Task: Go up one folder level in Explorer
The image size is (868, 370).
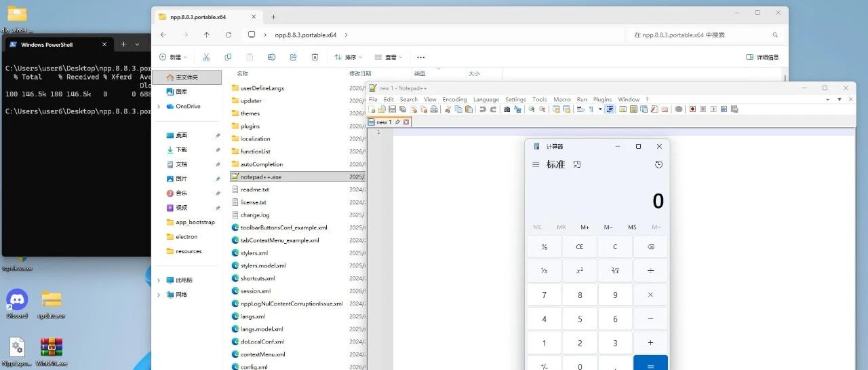Action: [207, 35]
